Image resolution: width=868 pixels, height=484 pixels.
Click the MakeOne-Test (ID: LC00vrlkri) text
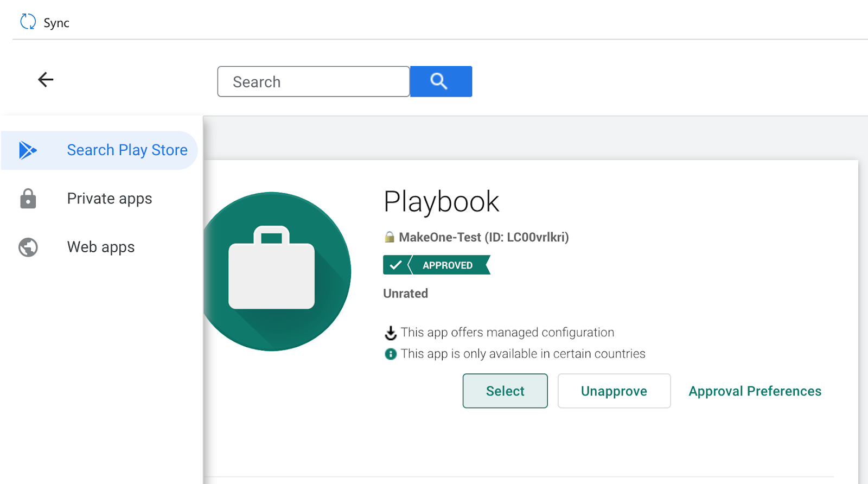[484, 237]
